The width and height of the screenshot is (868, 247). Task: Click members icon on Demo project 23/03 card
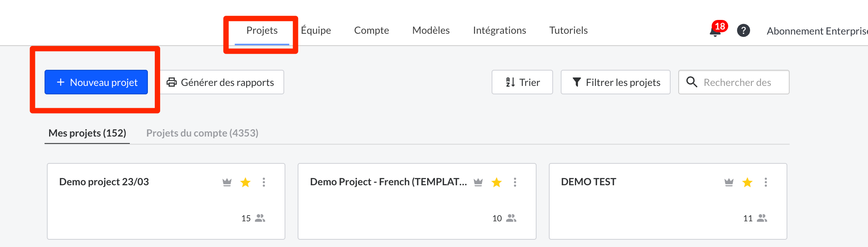tap(260, 218)
